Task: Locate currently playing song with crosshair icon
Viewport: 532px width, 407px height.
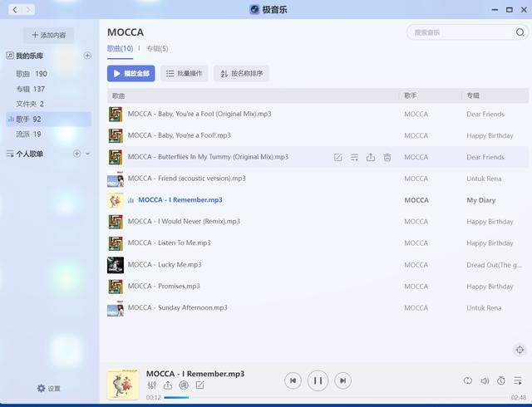Action: point(520,350)
